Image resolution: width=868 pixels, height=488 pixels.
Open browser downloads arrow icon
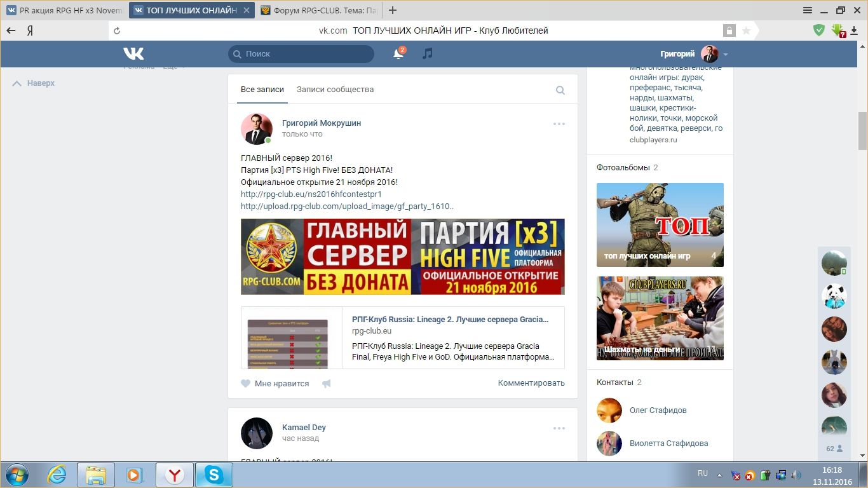pyautogui.click(x=855, y=30)
